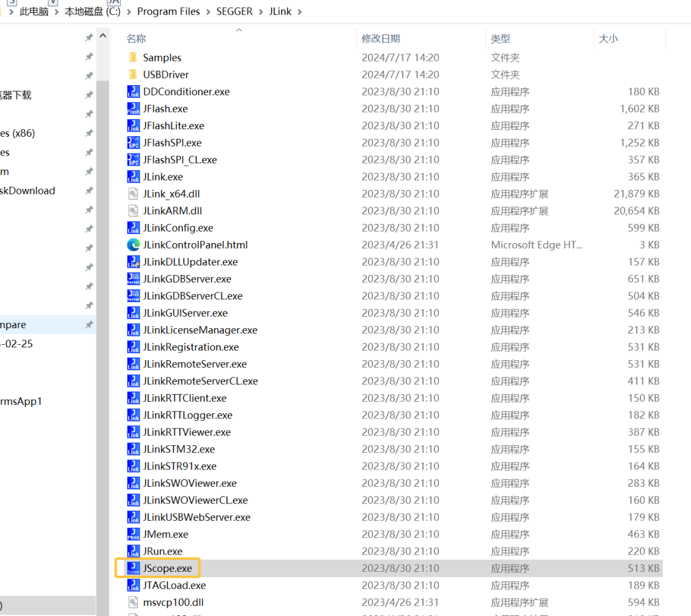
Task: Click the sidebar scrollbar up arrow
Action: 103,36
